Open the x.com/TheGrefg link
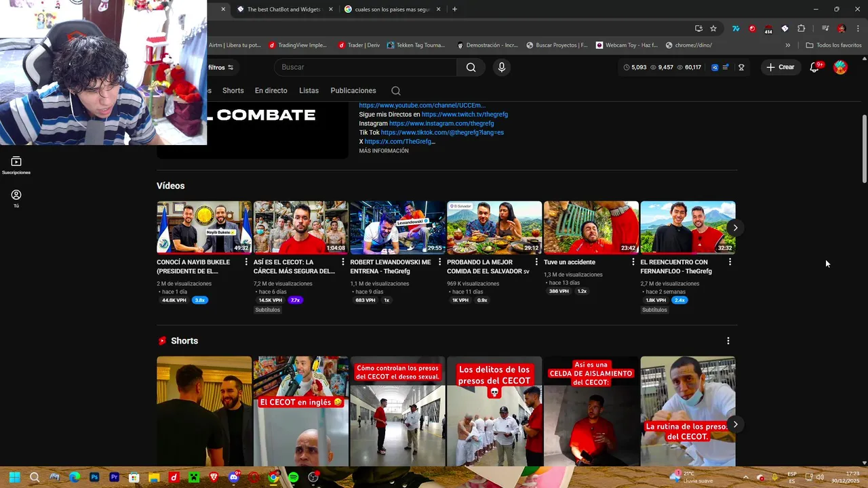868x488 pixels. click(399, 142)
